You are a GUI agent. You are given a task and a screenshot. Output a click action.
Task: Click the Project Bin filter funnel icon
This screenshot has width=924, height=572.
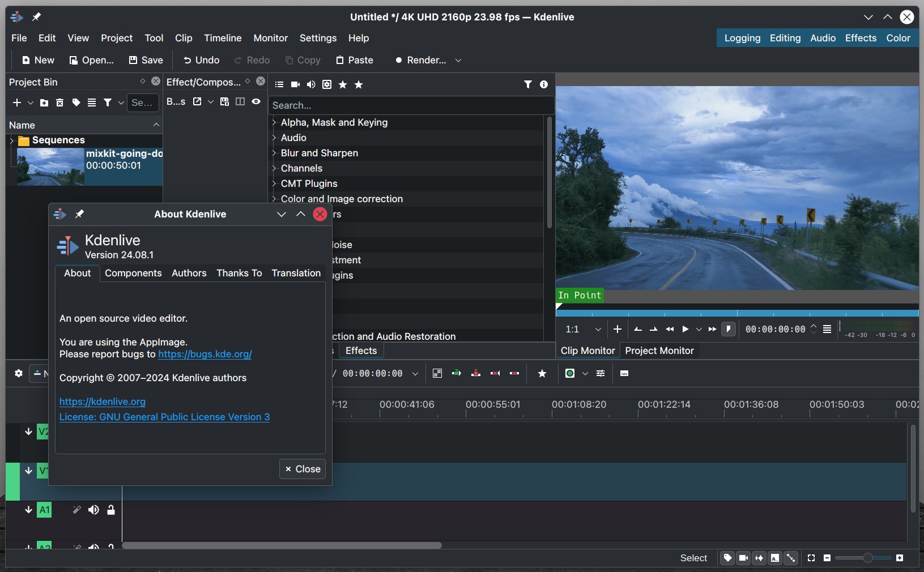[x=108, y=103]
